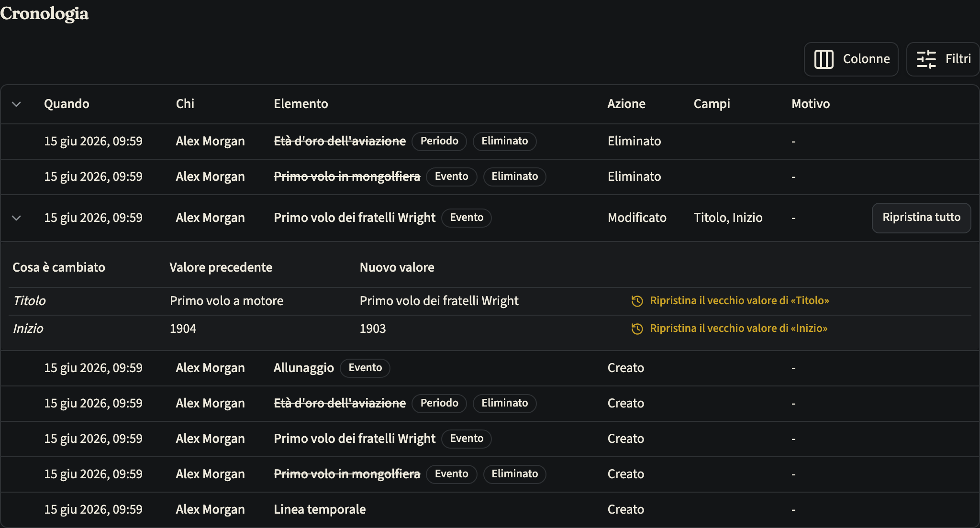
Task: Click Eliminato tag in first Età d'oro row
Action: pos(504,141)
